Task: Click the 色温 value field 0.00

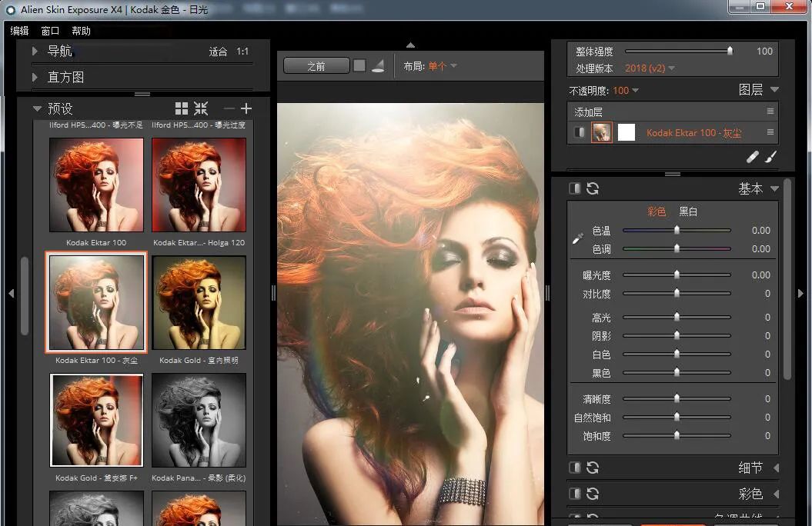Action: [760, 230]
